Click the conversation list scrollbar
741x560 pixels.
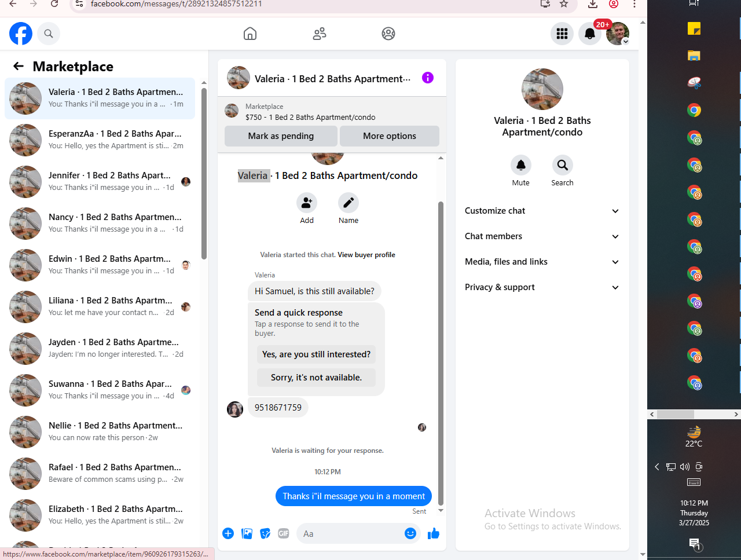point(204,174)
